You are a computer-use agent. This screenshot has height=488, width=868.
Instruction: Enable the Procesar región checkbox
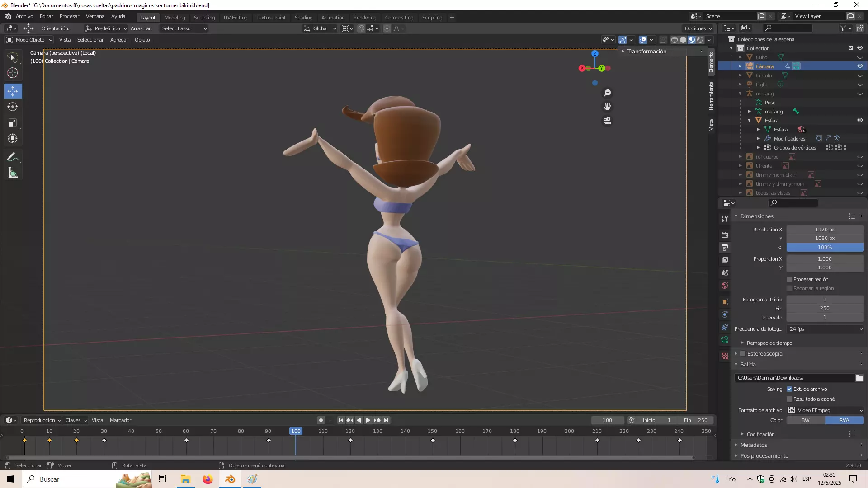(x=789, y=279)
